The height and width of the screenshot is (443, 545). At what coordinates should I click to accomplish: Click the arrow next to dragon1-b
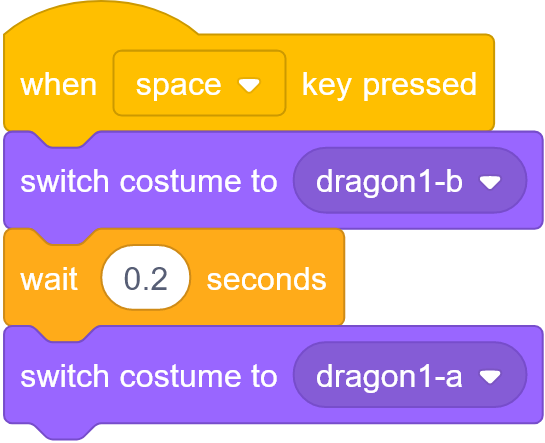490,182
